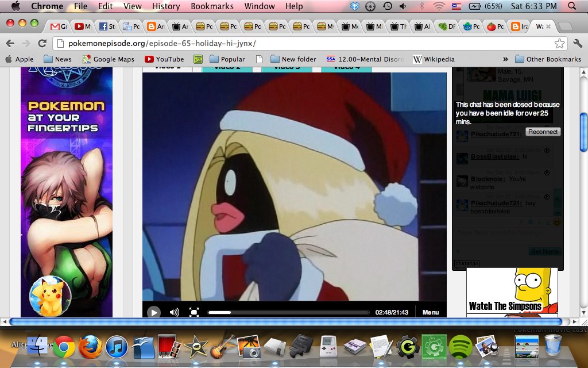Click the battery 65% indicator
This screenshot has height=368, width=588.
pyautogui.click(x=486, y=6)
